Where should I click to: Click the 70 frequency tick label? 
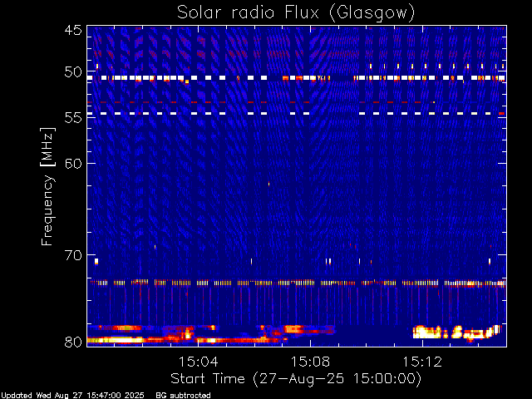[x=73, y=255]
